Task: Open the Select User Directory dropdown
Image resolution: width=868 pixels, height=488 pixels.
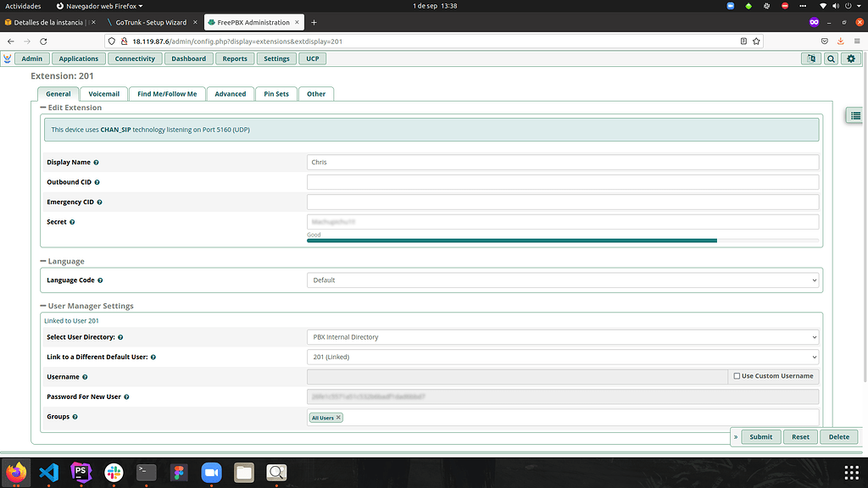Action: 562,336
